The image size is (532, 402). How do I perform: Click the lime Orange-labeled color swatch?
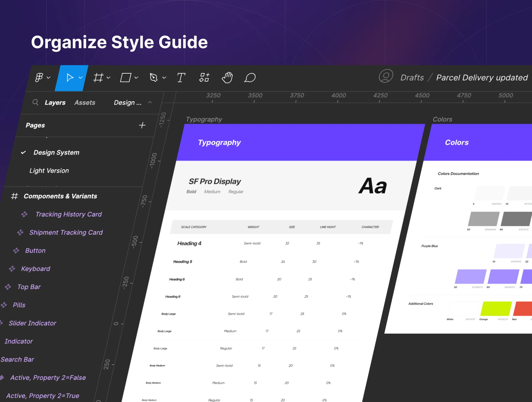point(496,309)
